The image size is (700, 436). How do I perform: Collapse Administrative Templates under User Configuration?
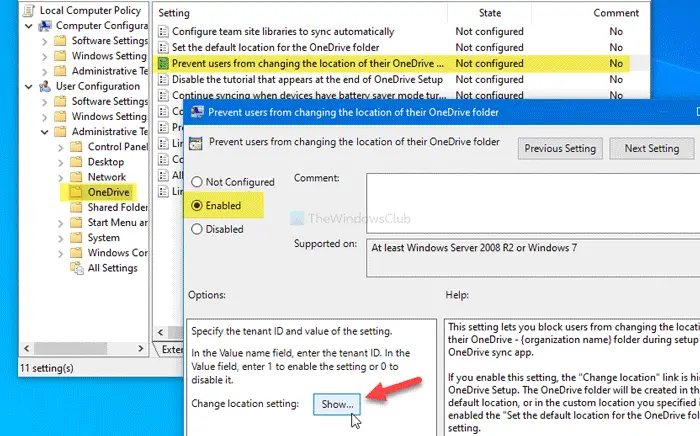point(45,132)
